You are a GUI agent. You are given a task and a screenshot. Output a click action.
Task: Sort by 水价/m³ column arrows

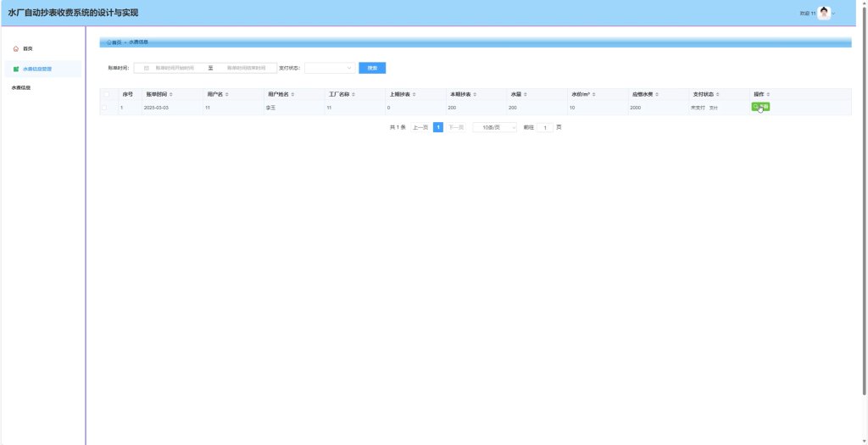[x=594, y=95]
